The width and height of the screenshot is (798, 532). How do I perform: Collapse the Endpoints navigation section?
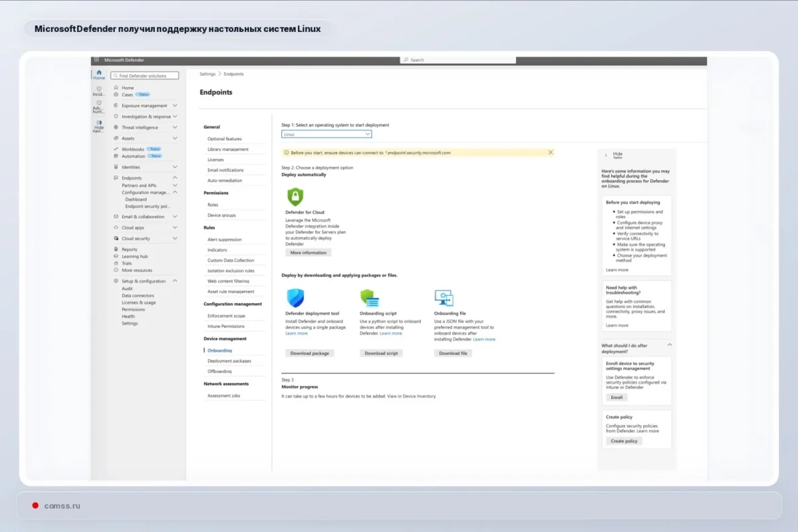[175, 178]
